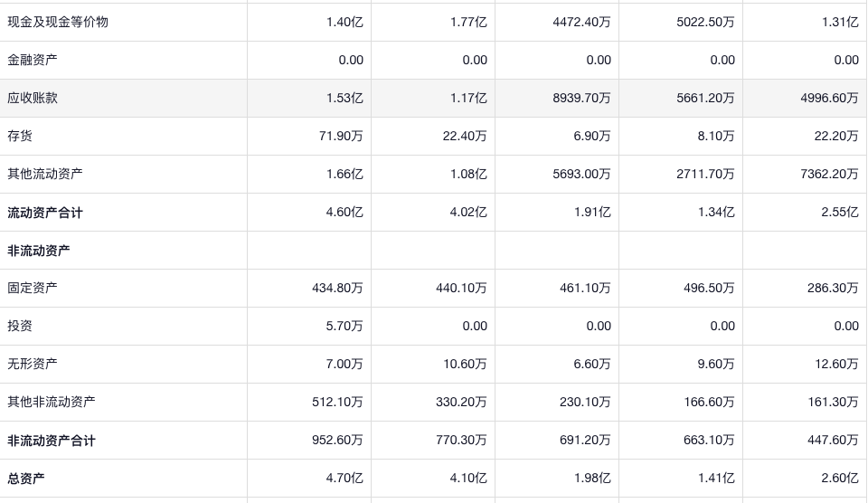Select the 金融资产 row label

pos(33,60)
